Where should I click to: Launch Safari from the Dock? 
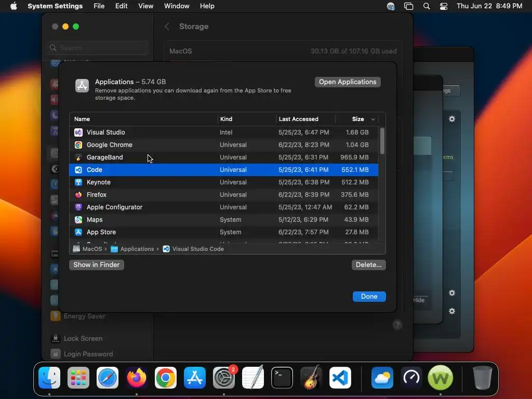[x=108, y=378]
